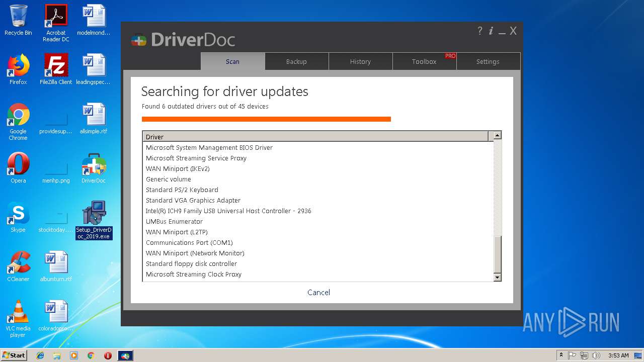Open the Start menu

pyautogui.click(x=14, y=355)
